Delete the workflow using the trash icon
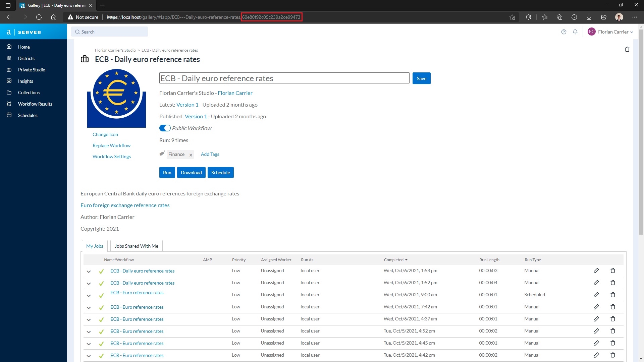The image size is (644, 362). click(627, 49)
